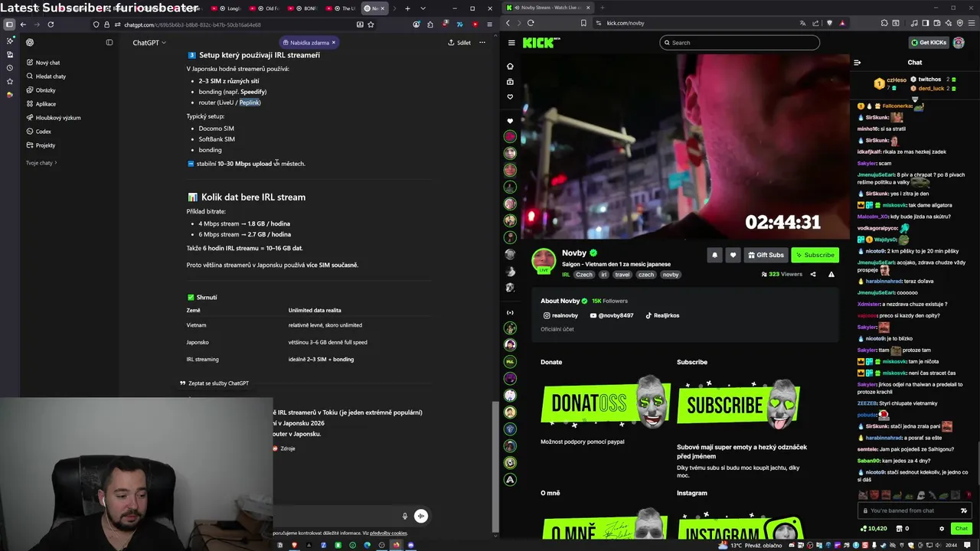Reload the chatgpt.com page
This screenshot has height=551, width=980.
click(x=51, y=24)
